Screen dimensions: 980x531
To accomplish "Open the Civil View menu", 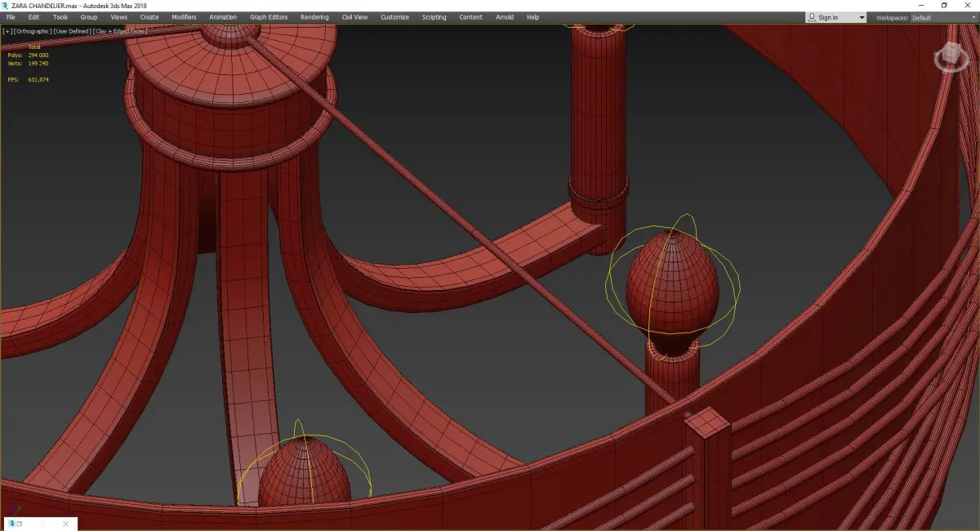I will pos(354,17).
